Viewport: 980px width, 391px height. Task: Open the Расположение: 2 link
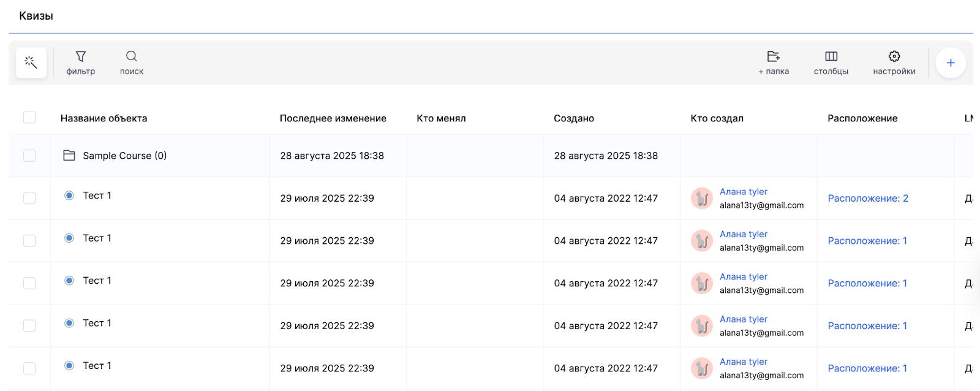pos(868,199)
